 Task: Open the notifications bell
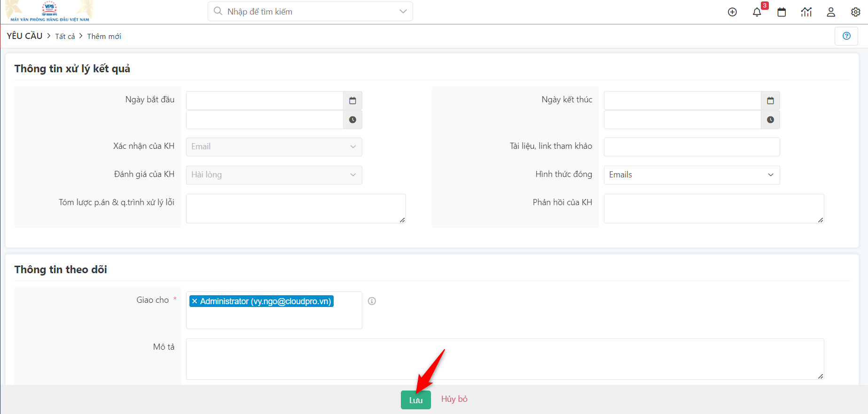757,12
